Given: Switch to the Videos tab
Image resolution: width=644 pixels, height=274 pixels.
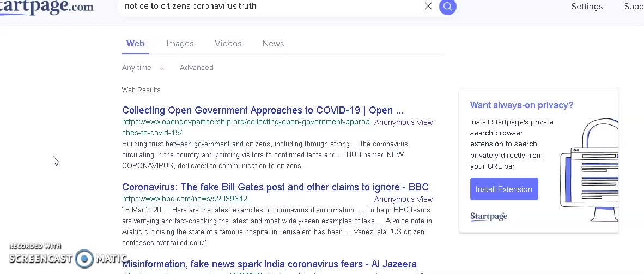Looking at the screenshot, I should 228,44.
